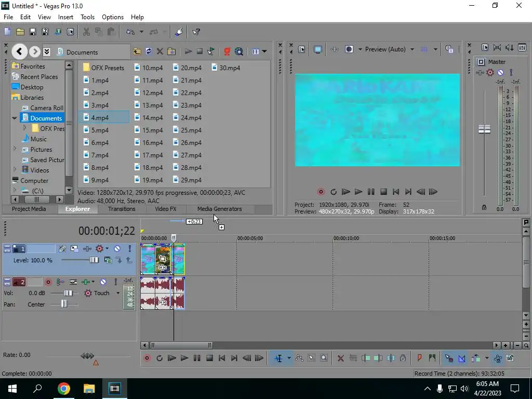Jump to project start in the timeline transport
The image size is (532, 399).
[221, 358]
